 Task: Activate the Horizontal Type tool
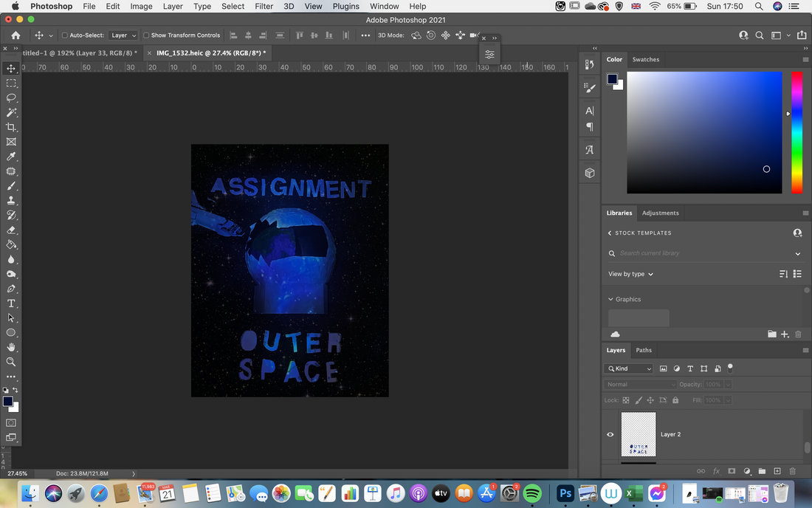(11, 303)
